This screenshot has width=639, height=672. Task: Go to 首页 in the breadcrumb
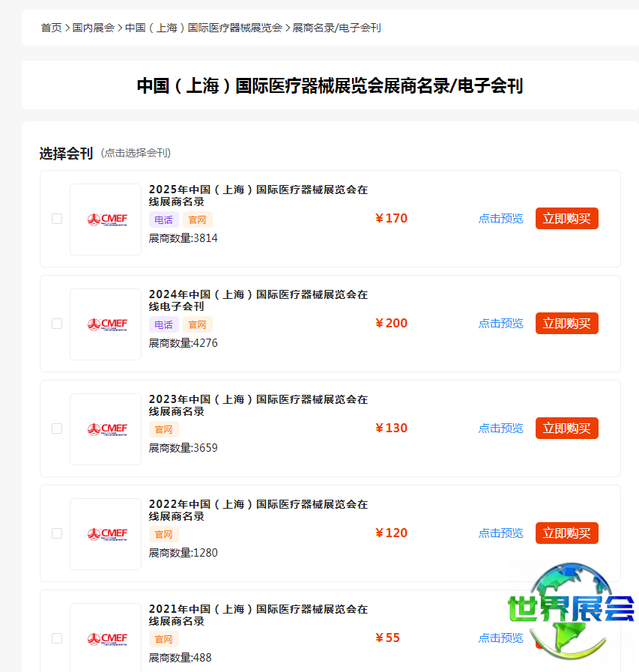pyautogui.click(x=51, y=28)
